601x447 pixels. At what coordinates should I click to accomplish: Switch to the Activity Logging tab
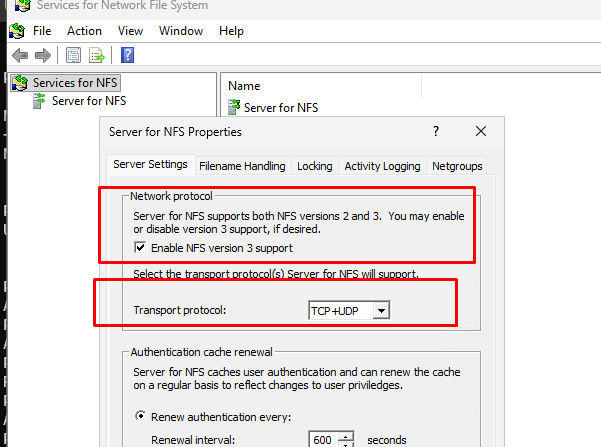coord(382,166)
